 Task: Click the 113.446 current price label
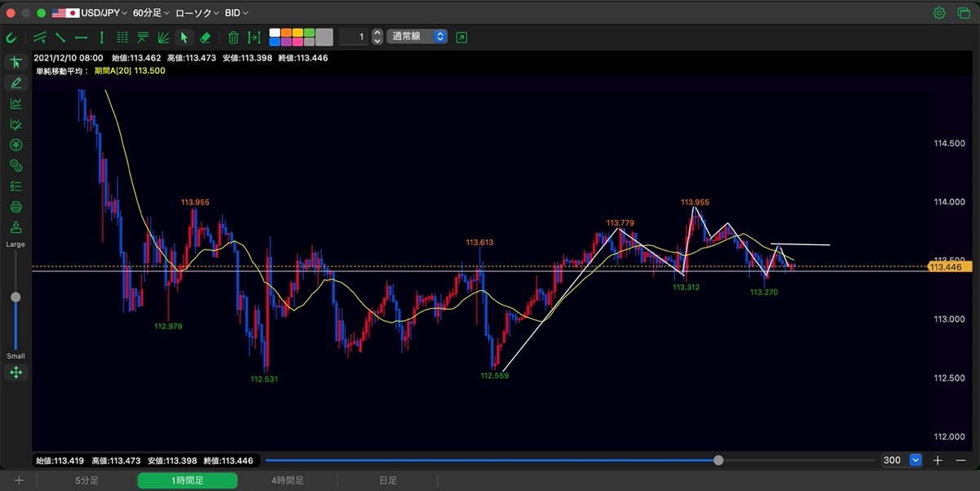pos(949,266)
